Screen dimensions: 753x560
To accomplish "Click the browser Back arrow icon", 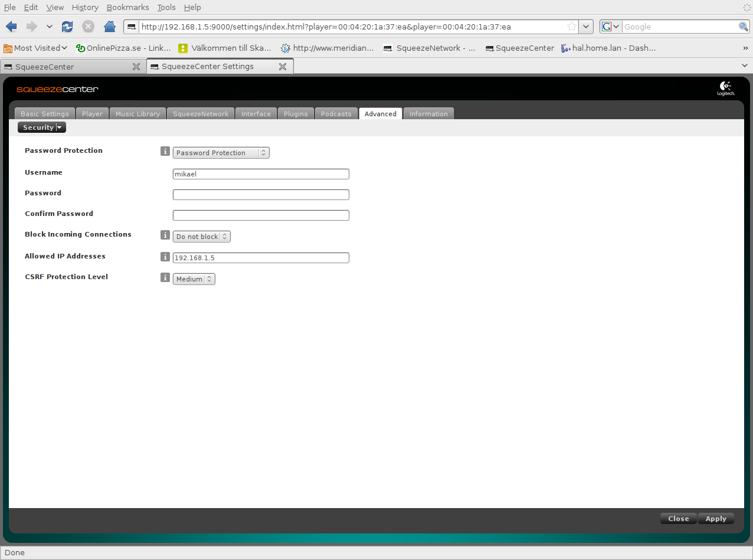I will point(12,27).
